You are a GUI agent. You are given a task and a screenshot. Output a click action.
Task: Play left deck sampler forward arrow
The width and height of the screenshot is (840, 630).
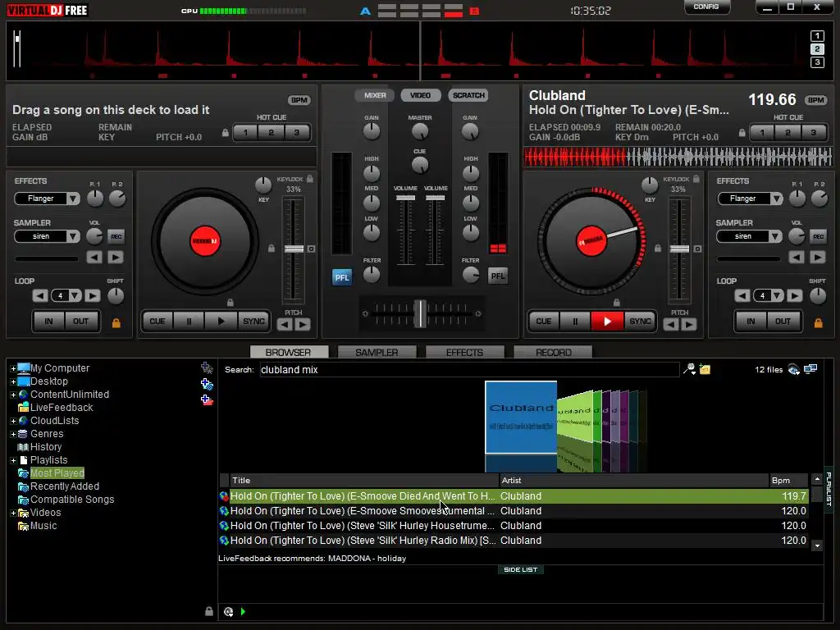point(115,258)
